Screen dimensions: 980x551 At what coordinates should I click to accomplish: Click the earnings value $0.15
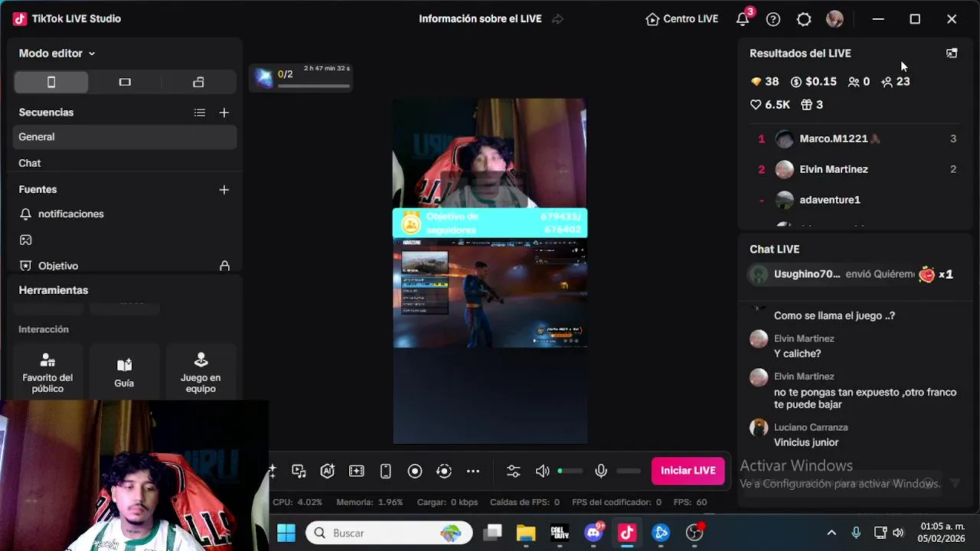[x=813, y=82]
